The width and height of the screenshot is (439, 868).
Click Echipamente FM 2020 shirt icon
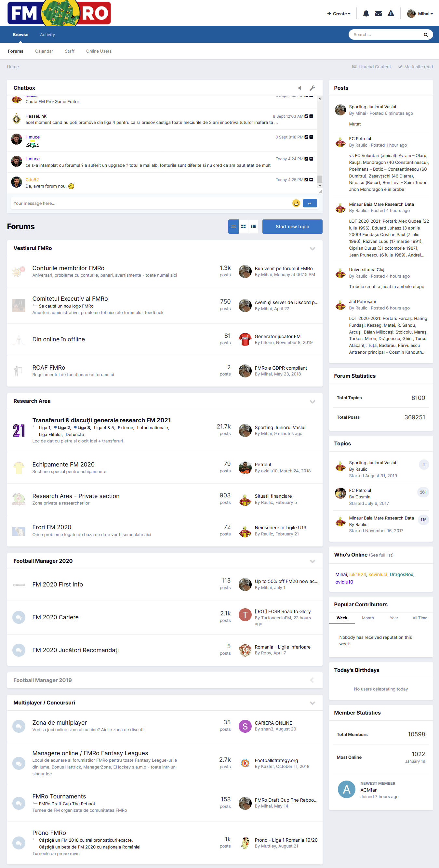[19, 468]
